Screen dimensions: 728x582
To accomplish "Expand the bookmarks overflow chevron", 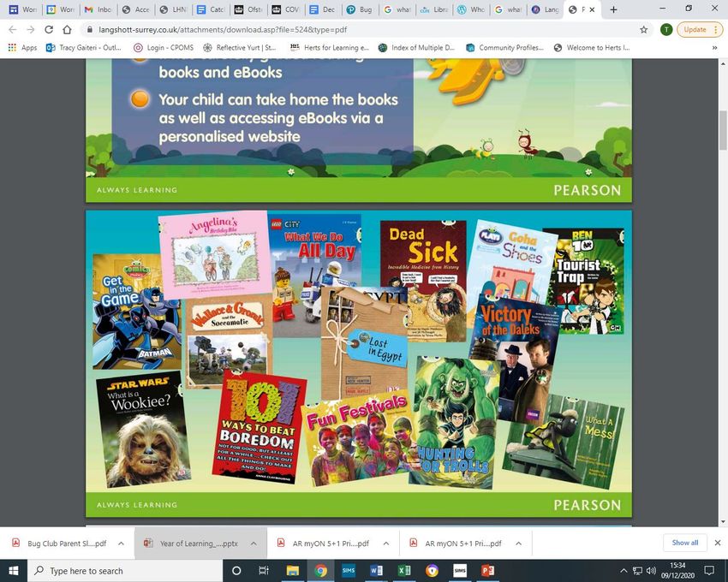I will [x=714, y=47].
